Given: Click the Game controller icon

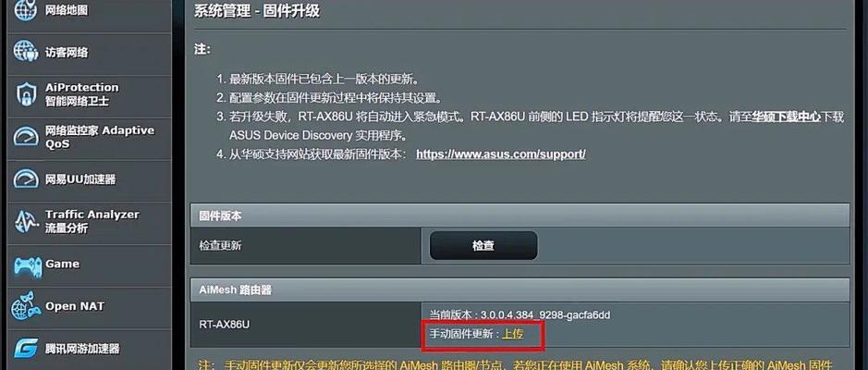Looking at the screenshot, I should [26, 265].
